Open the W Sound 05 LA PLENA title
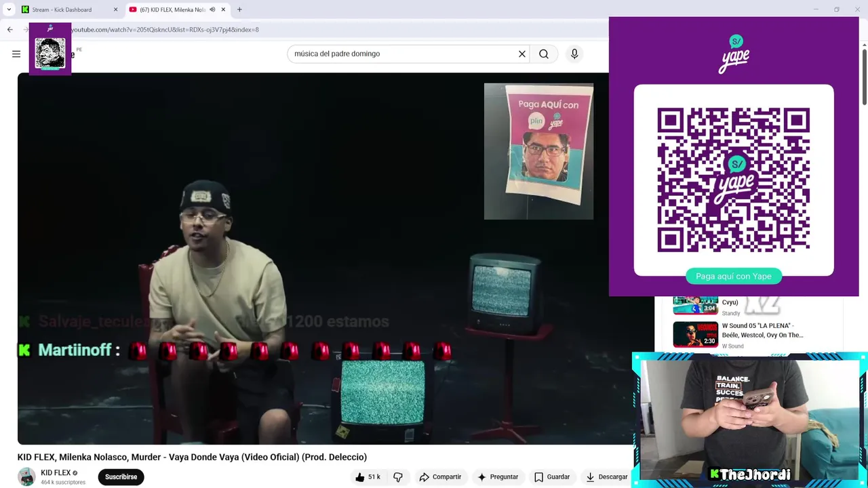The height and width of the screenshot is (488, 868). tap(762, 330)
